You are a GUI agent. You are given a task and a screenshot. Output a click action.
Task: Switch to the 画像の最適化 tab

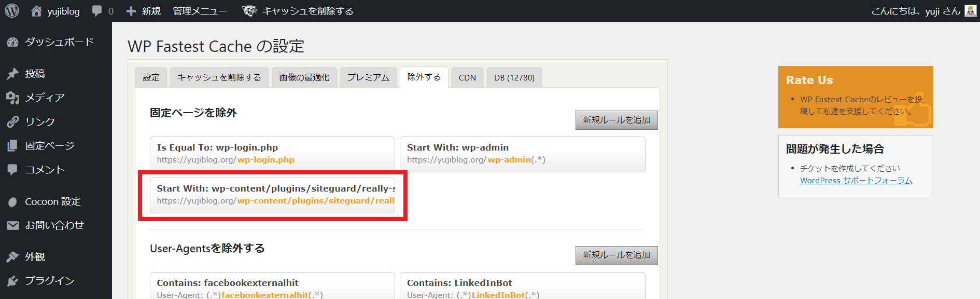pyautogui.click(x=304, y=77)
